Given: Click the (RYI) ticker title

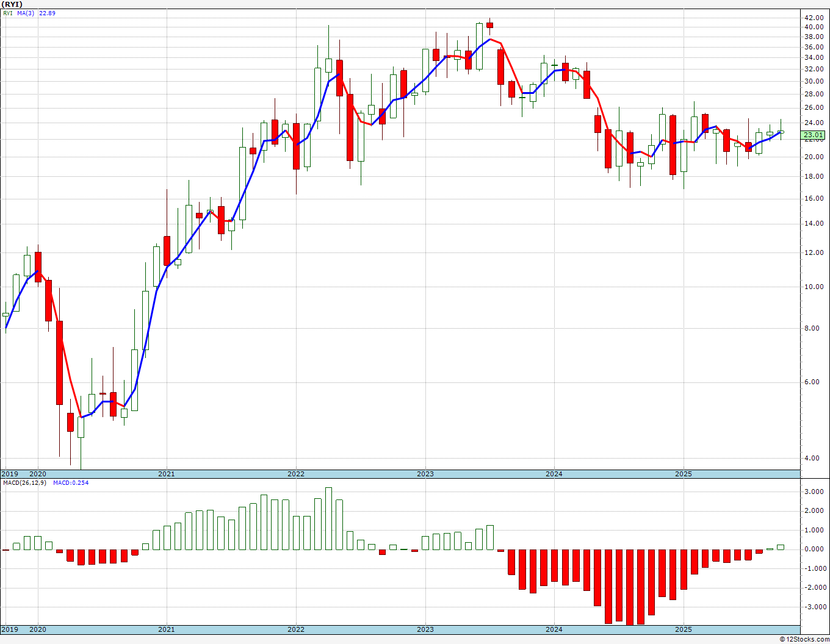Looking at the screenshot, I should 12,4.
